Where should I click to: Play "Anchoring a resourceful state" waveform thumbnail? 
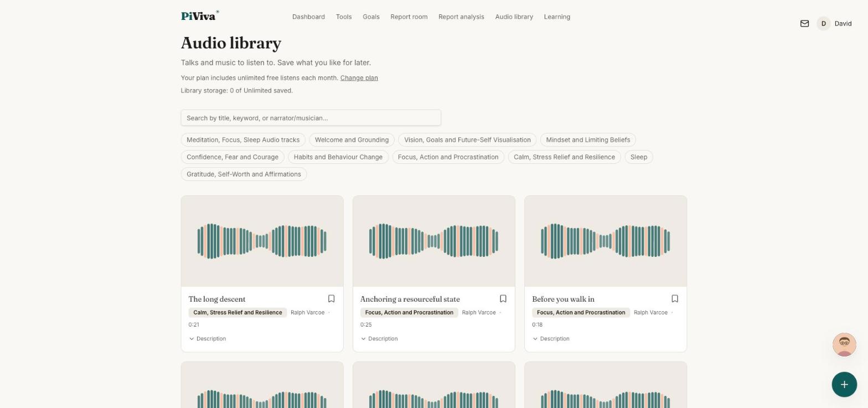coord(433,241)
